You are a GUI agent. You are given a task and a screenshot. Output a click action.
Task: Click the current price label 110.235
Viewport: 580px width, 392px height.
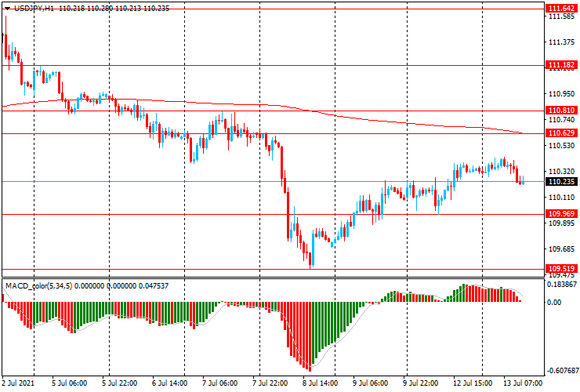click(561, 181)
